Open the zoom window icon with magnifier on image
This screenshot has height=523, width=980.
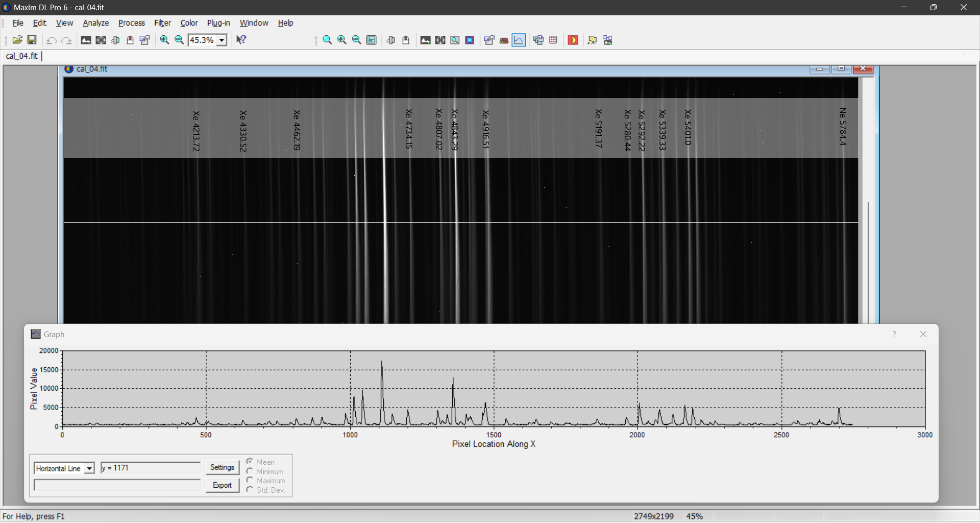click(x=455, y=40)
